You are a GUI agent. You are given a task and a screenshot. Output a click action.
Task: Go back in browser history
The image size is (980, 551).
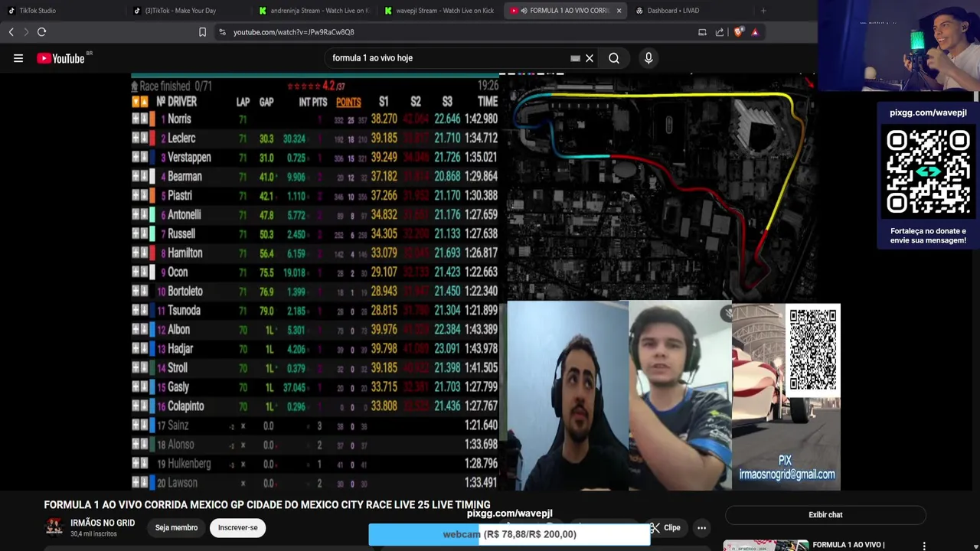pyautogui.click(x=11, y=32)
